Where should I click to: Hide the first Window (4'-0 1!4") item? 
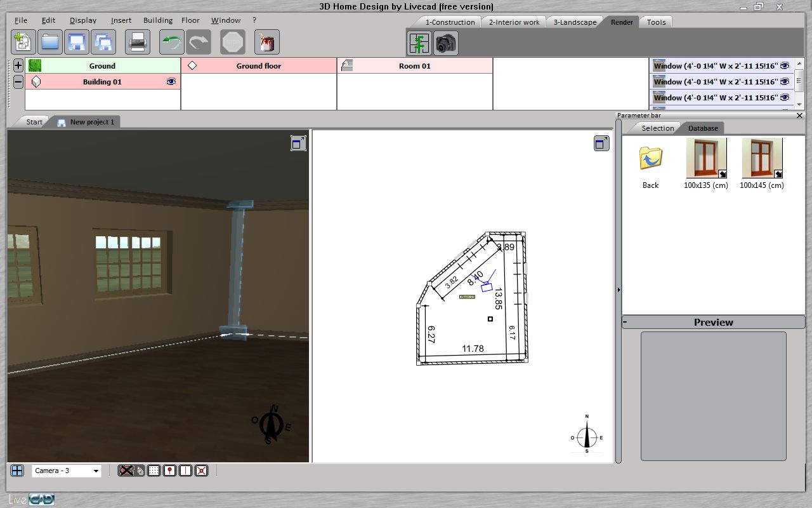click(x=784, y=65)
